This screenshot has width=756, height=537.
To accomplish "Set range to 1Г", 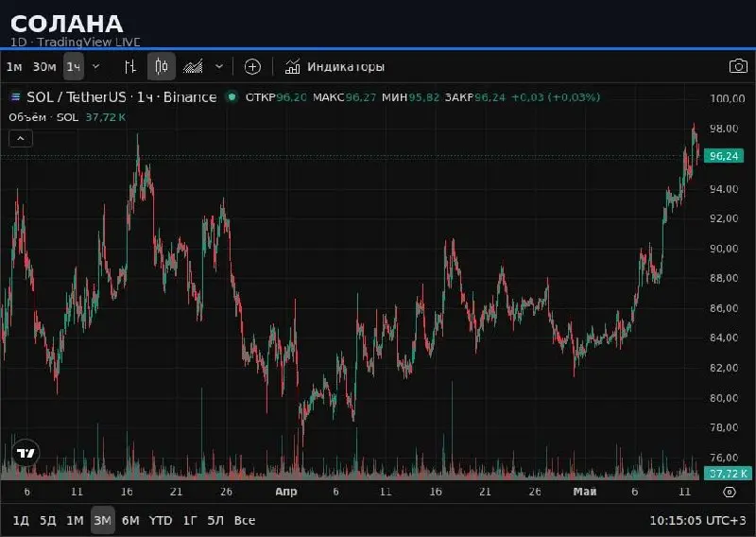I will point(191,521).
